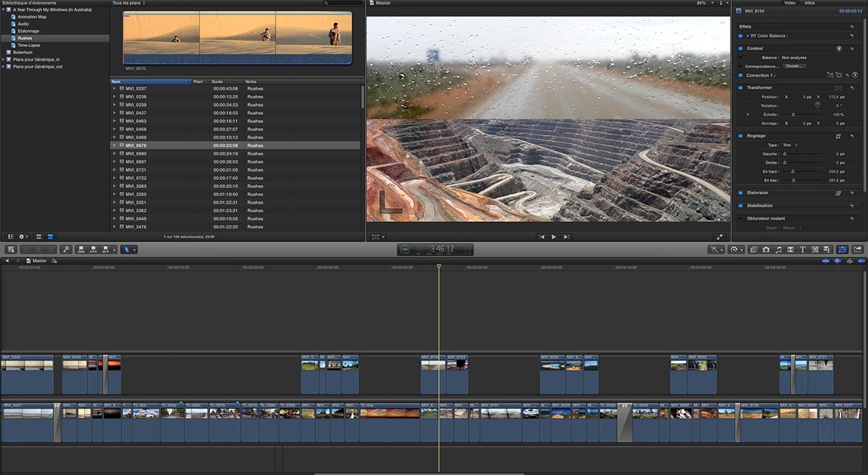Click the share export icon
The image size is (868, 475).
[x=858, y=249]
